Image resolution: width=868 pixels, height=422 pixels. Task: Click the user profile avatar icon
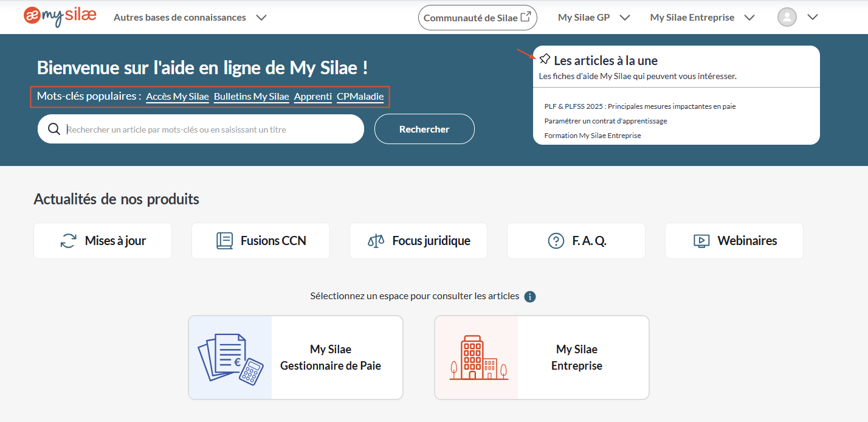pyautogui.click(x=787, y=17)
